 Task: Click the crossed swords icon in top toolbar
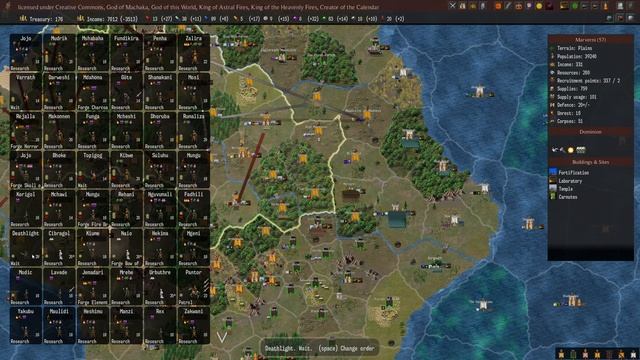pyautogui.click(x=452, y=6)
